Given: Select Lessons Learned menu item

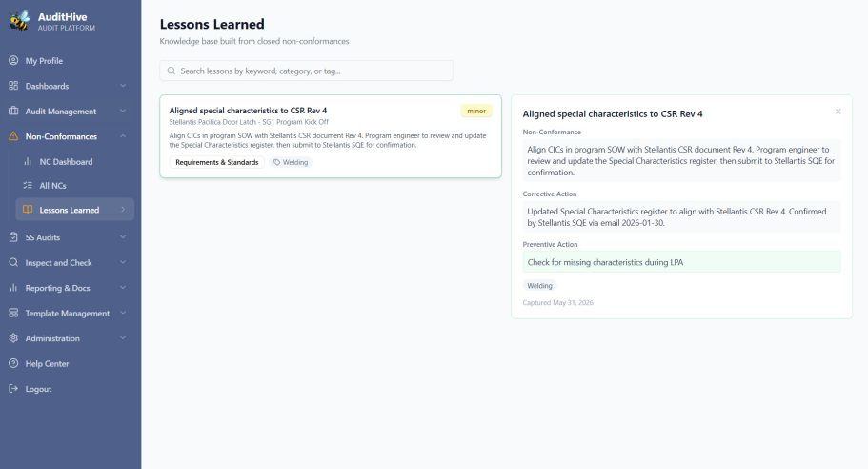Looking at the screenshot, I should click(74, 210).
